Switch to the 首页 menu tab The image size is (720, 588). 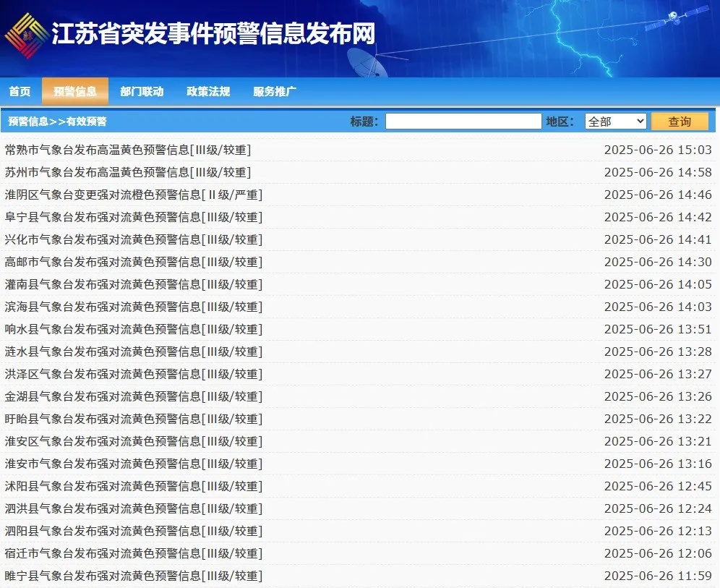point(20,91)
